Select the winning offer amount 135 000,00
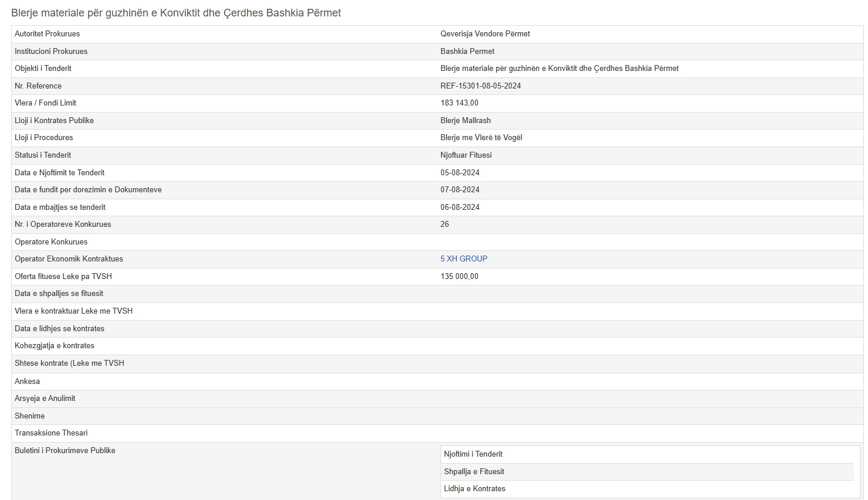The width and height of the screenshot is (868, 500). pyautogui.click(x=459, y=276)
